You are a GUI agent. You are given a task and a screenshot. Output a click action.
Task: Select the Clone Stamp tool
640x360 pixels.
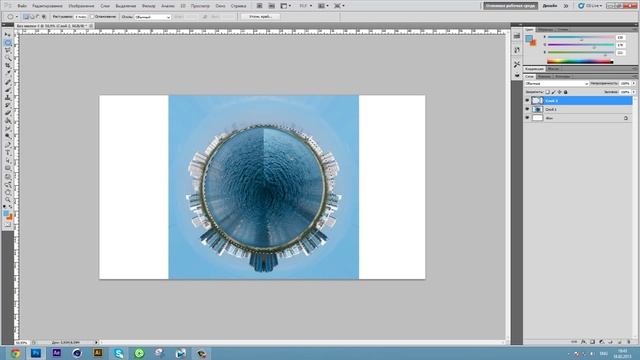click(x=8, y=97)
